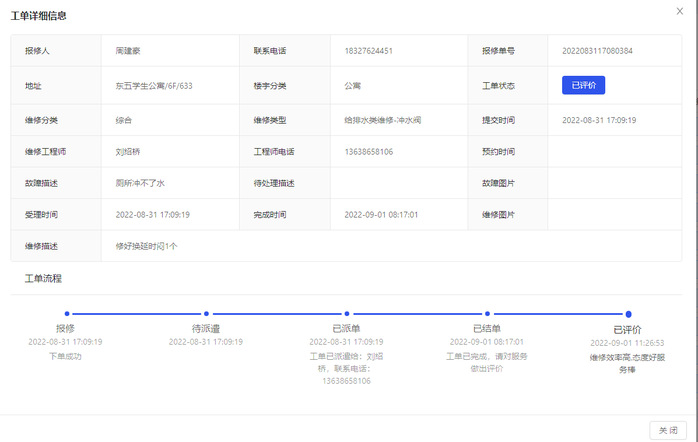Click the review text 维修效率高,态度好服务棒
Viewport: 698px width, 442px height.
tap(627, 362)
